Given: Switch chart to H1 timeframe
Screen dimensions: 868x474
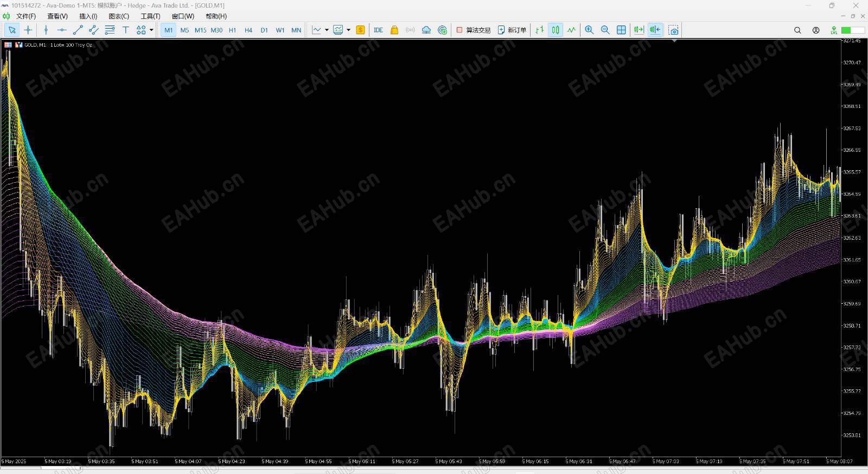Looking at the screenshot, I should (232, 30).
